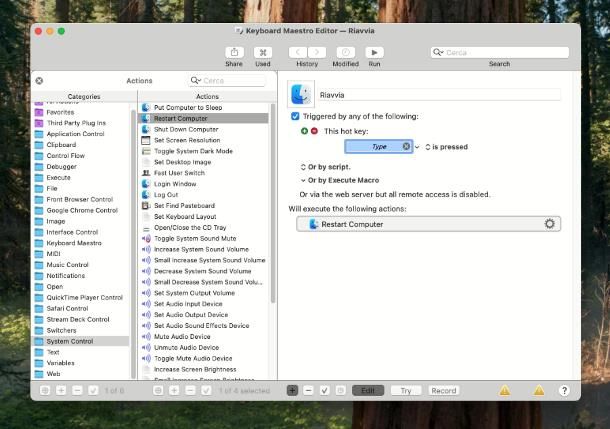Toggle enable checkmark button next to Edit
610x429 pixels.
[324, 390]
